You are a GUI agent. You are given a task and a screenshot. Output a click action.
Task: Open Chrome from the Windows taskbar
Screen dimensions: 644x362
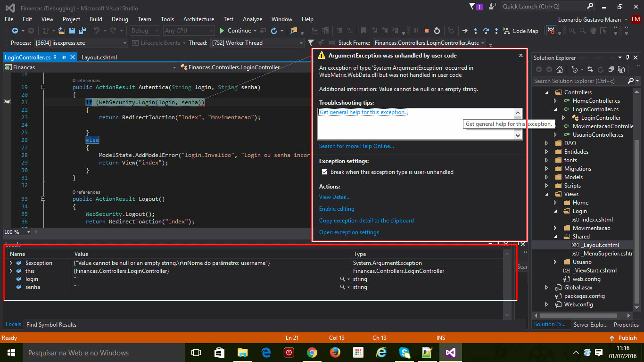(x=312, y=353)
